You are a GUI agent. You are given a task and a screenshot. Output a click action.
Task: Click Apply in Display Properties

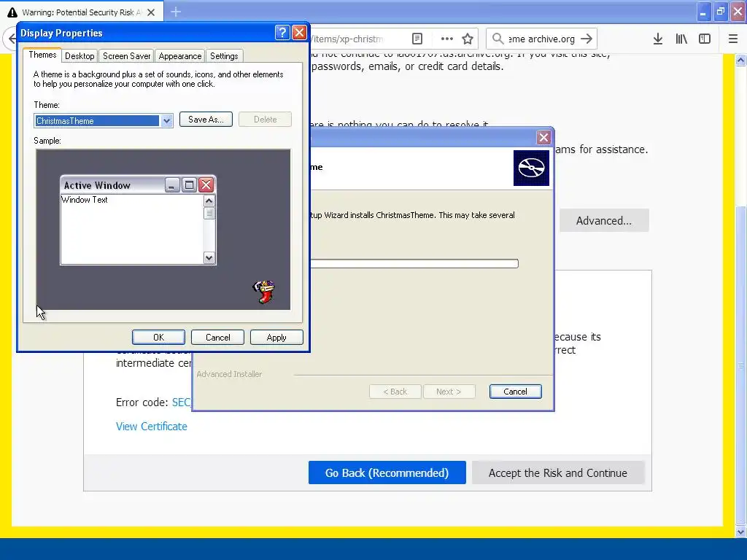point(276,337)
